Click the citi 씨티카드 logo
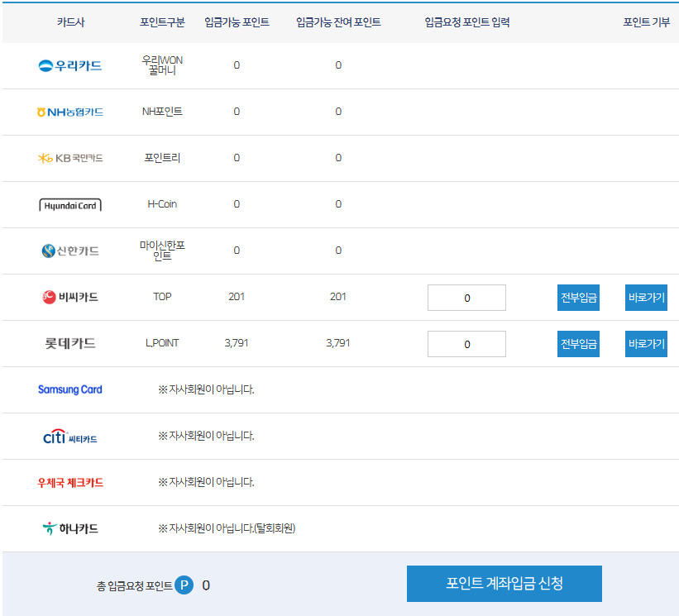This screenshot has height=616, width=679. [x=70, y=437]
